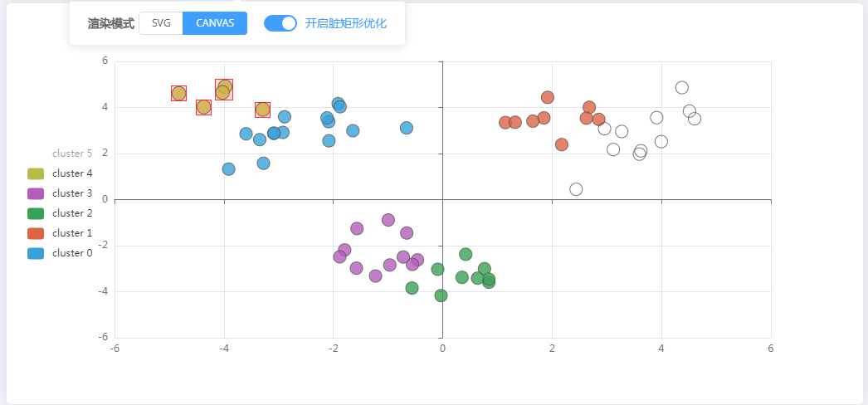Image resolution: width=868 pixels, height=405 pixels.
Task: Hide cluster 4 via its legend text
Action: tap(72, 173)
